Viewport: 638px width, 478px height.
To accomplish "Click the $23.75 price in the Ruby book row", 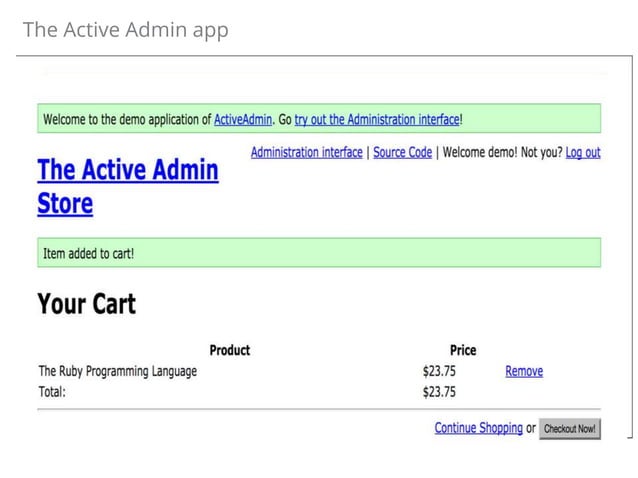I will click(x=439, y=371).
